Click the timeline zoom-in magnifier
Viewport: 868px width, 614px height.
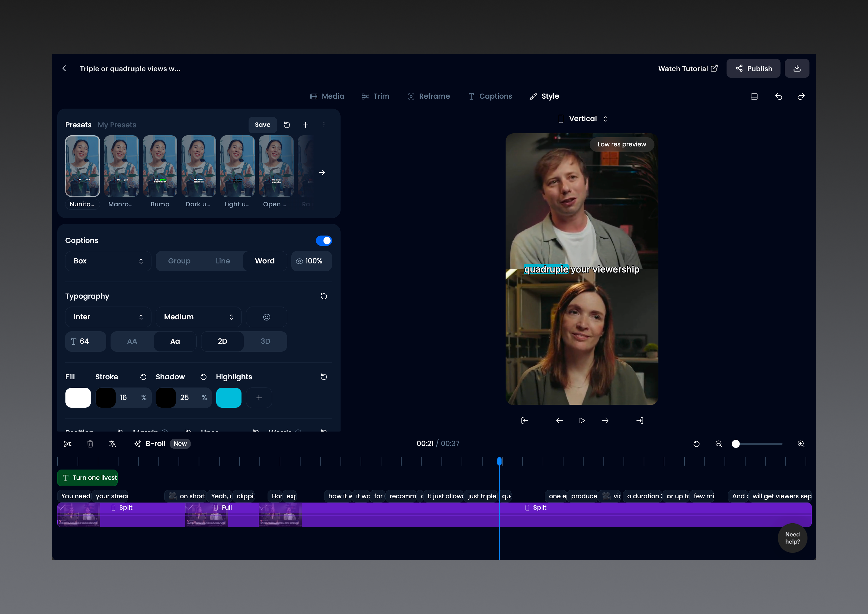[x=801, y=444]
